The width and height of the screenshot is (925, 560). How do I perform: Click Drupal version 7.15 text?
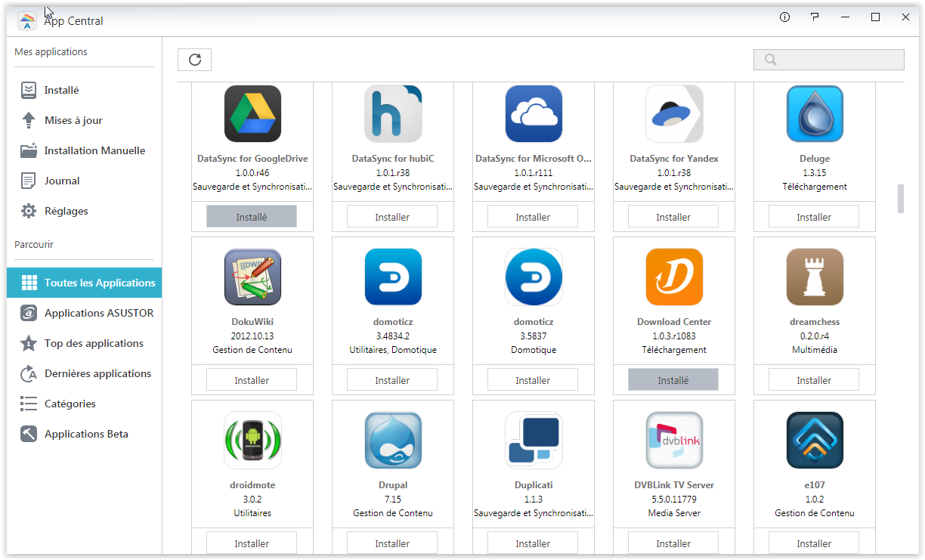(393, 500)
